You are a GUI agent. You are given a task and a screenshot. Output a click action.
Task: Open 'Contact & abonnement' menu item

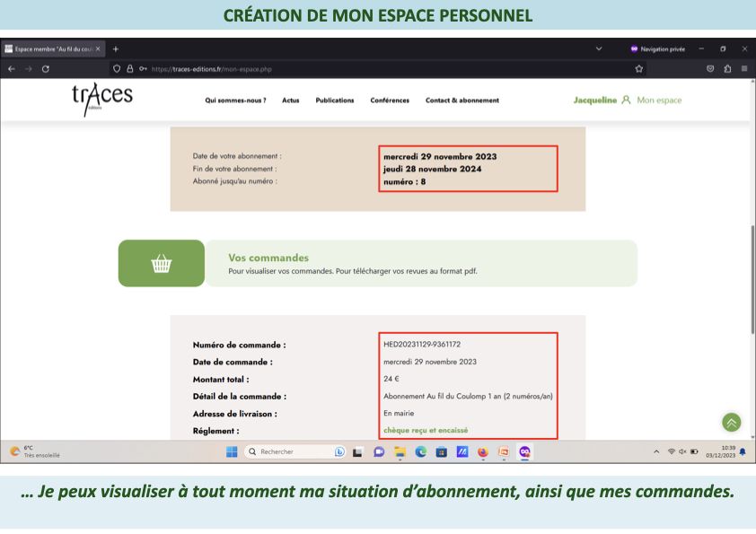pos(462,101)
